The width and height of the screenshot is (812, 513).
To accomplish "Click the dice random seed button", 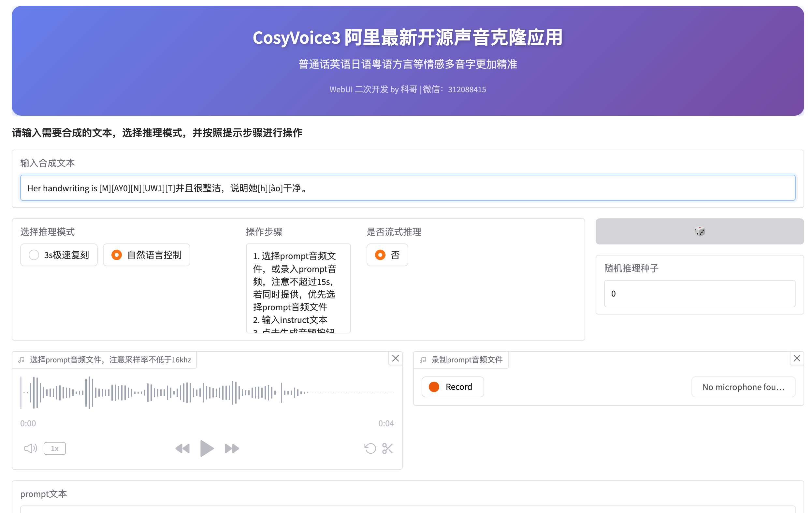I will click(699, 231).
